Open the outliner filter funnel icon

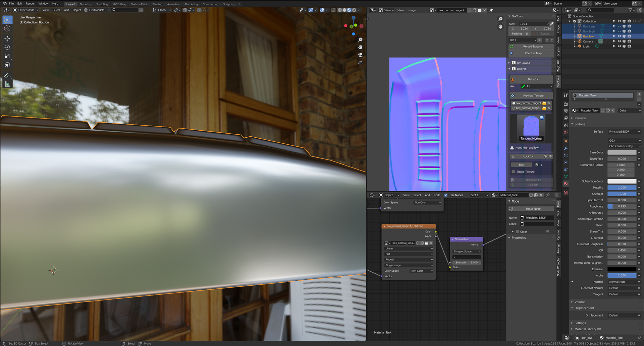point(630,10)
